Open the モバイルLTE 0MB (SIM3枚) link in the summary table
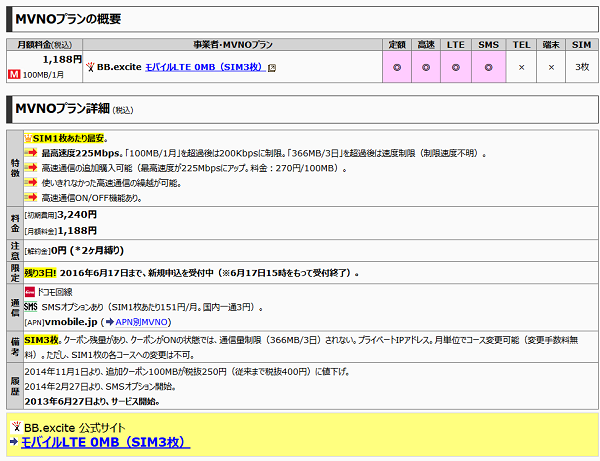Viewport: 600px width, 461px height. pos(205,67)
